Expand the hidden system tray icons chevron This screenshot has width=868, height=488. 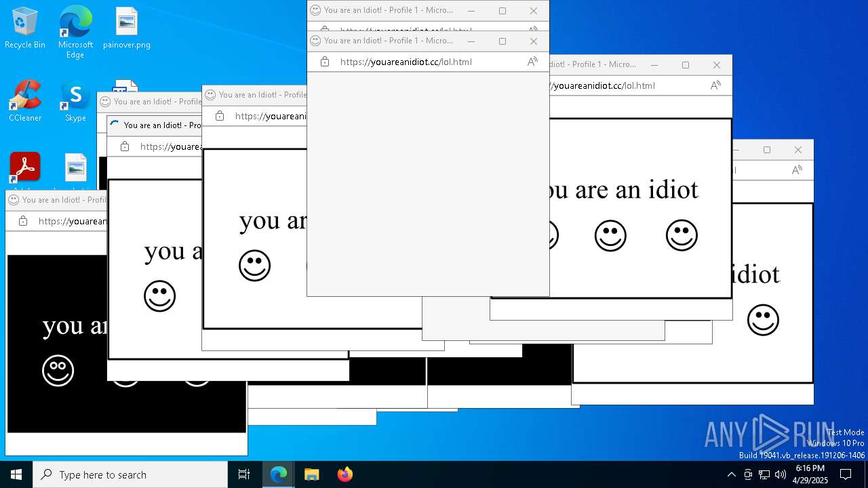[731, 474]
